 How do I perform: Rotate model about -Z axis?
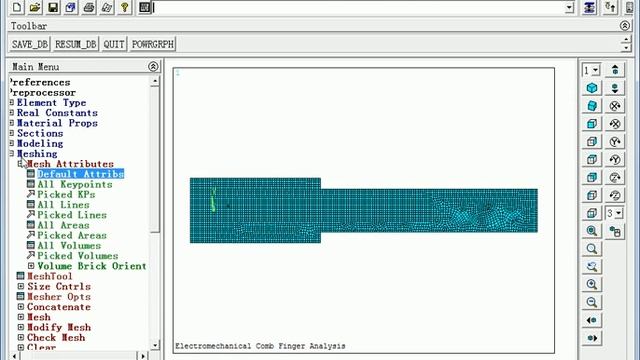pos(615,195)
